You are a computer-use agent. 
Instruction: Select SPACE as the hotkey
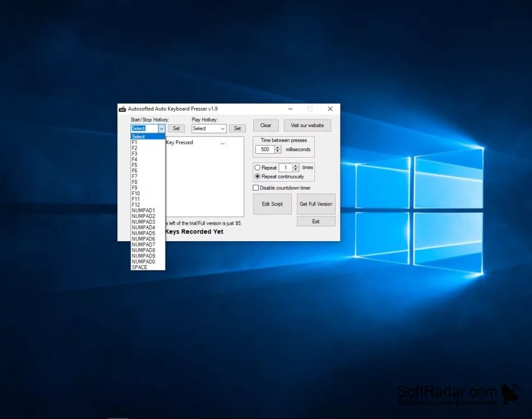point(148,267)
